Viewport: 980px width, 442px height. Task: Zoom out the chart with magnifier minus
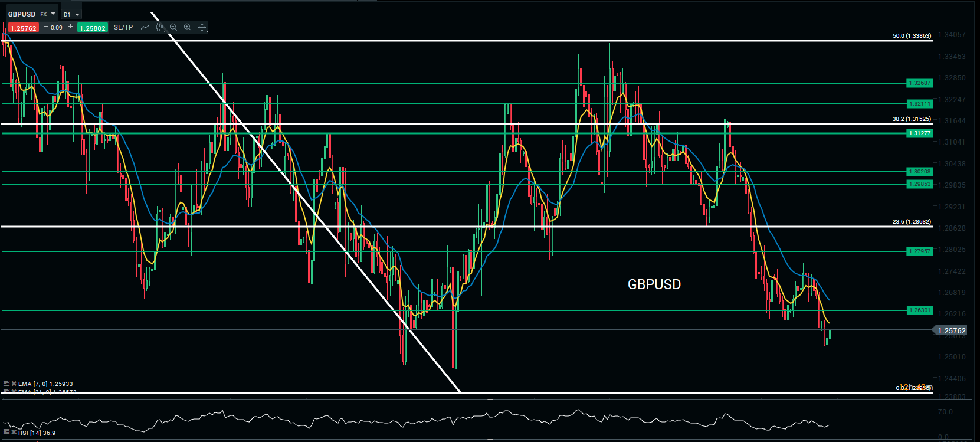[173, 27]
